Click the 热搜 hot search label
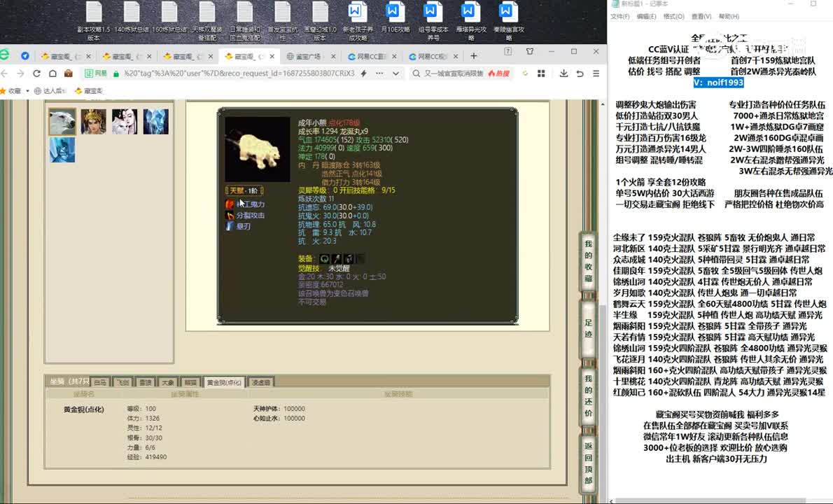 click(x=499, y=73)
